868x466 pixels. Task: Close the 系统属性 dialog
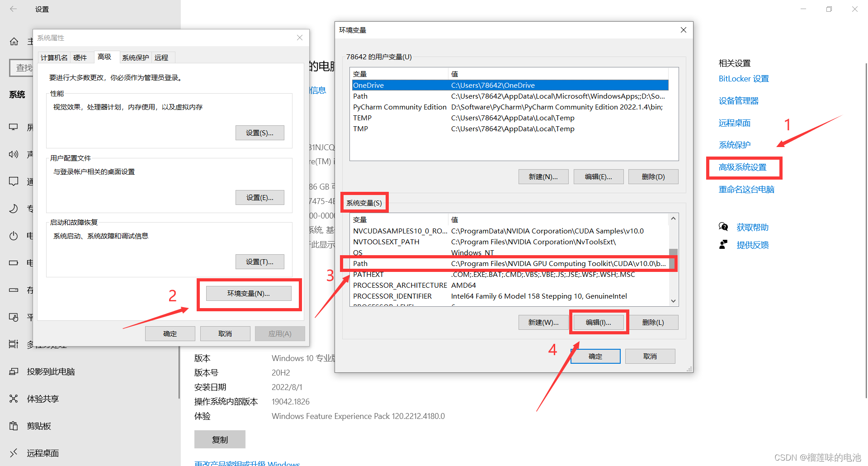pos(300,38)
